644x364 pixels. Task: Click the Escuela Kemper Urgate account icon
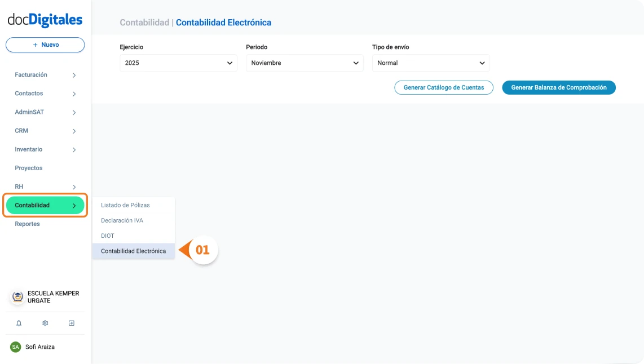pyautogui.click(x=16, y=297)
